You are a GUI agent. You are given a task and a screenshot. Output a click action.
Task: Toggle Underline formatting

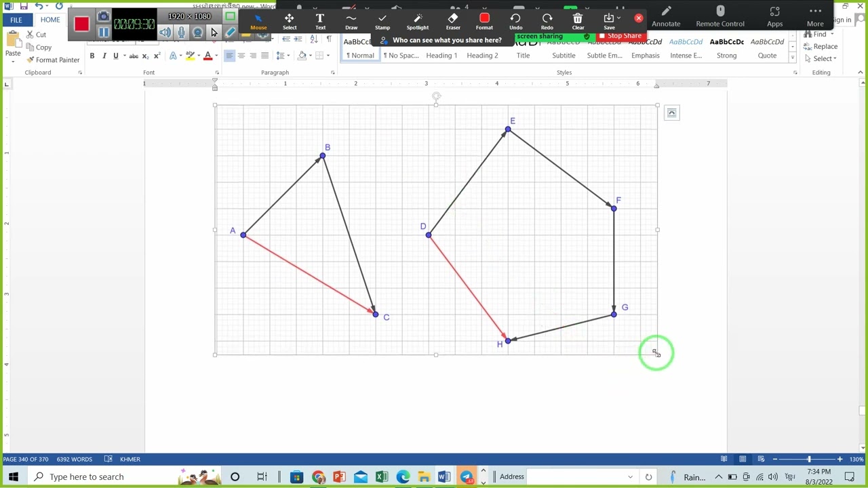115,56
